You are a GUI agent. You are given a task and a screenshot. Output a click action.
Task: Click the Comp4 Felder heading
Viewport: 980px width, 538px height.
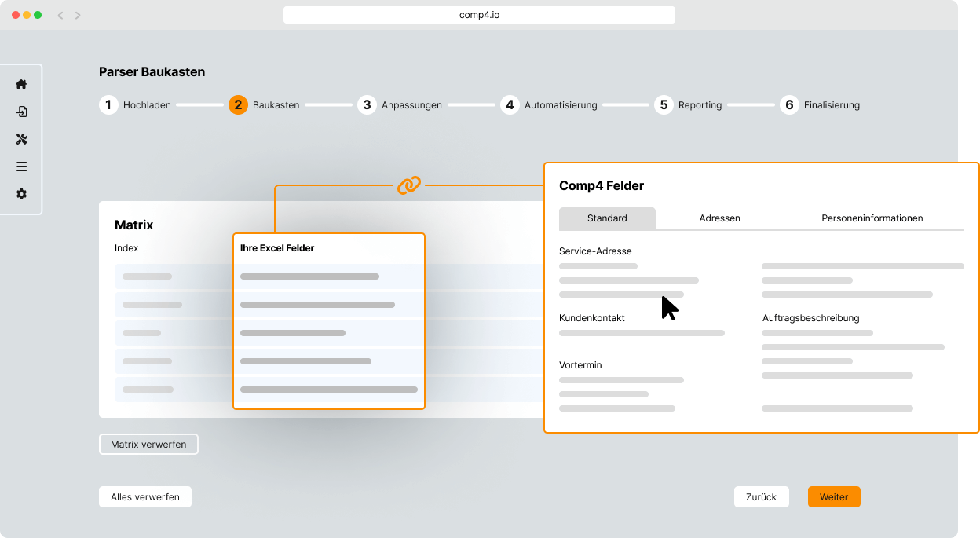pos(602,186)
